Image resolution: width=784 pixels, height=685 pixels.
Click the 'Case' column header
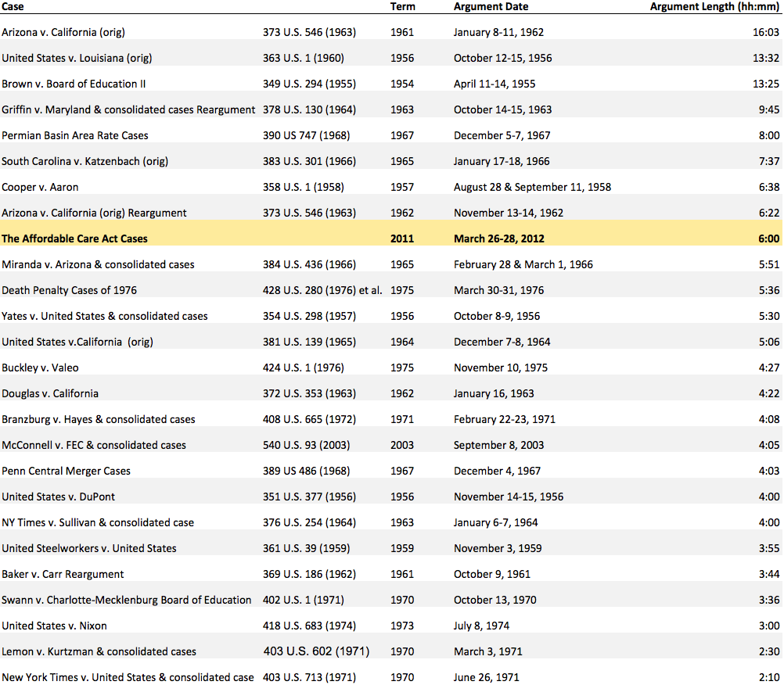[13, 6]
